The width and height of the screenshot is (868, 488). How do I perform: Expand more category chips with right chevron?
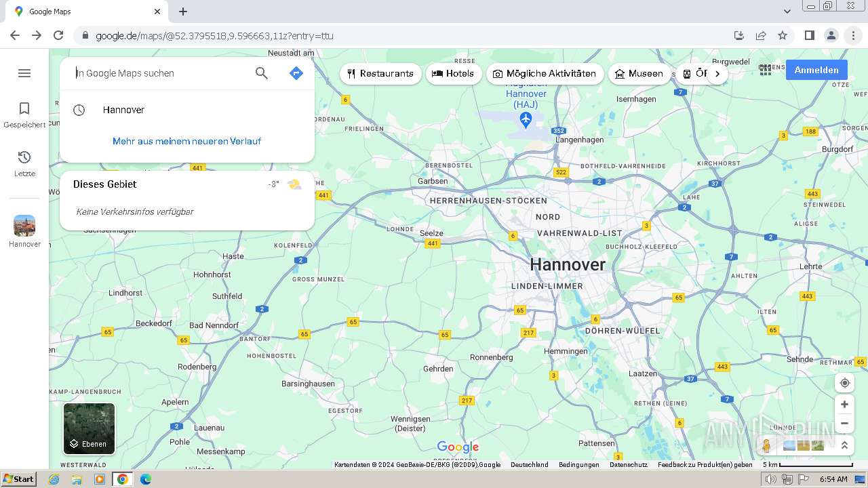[x=717, y=74]
